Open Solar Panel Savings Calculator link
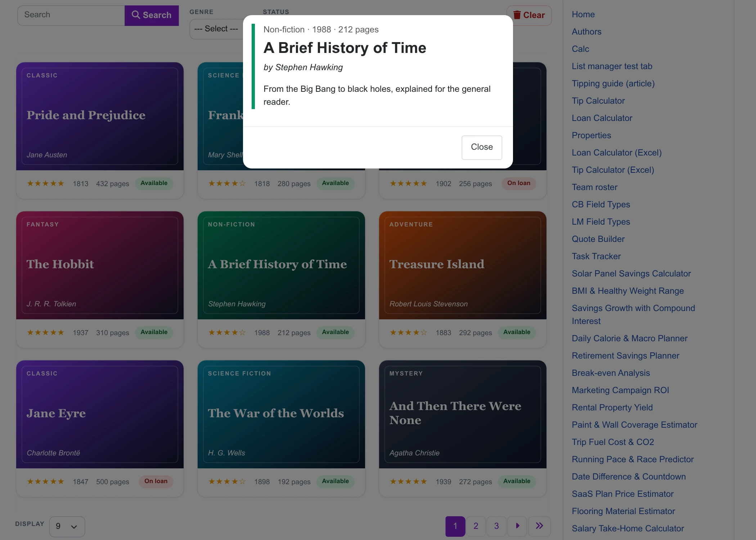This screenshot has height=540, width=756. coord(631,274)
